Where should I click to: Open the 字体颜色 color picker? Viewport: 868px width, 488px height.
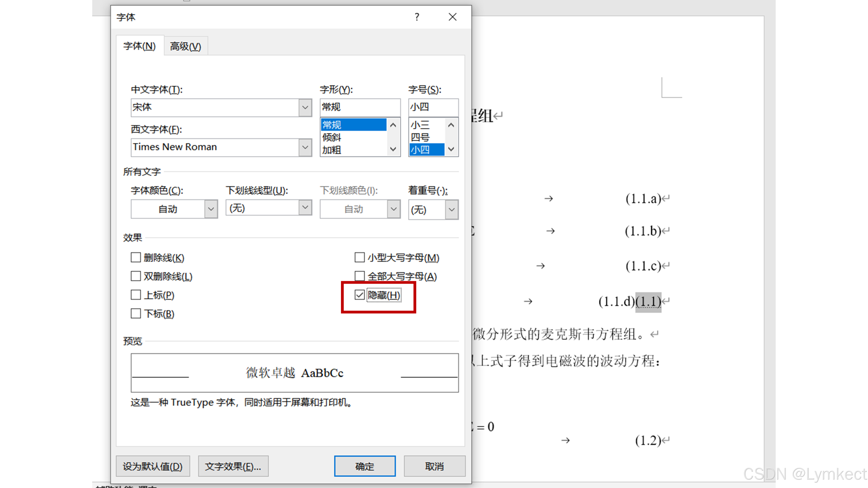point(211,209)
